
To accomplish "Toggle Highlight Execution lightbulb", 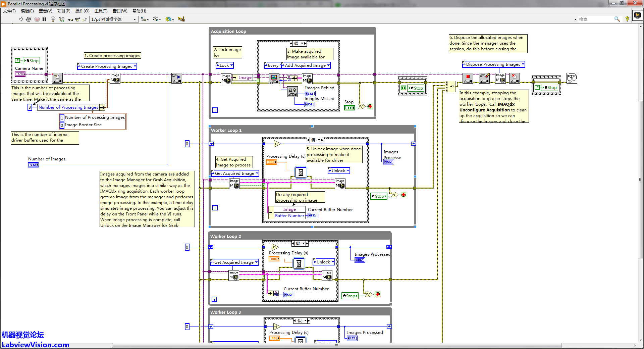I will (x=53, y=19).
